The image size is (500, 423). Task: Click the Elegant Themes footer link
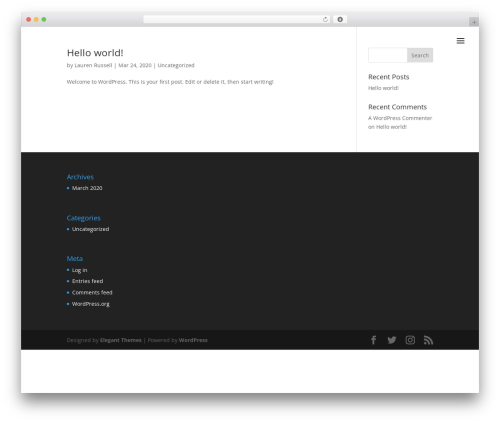pyautogui.click(x=121, y=340)
